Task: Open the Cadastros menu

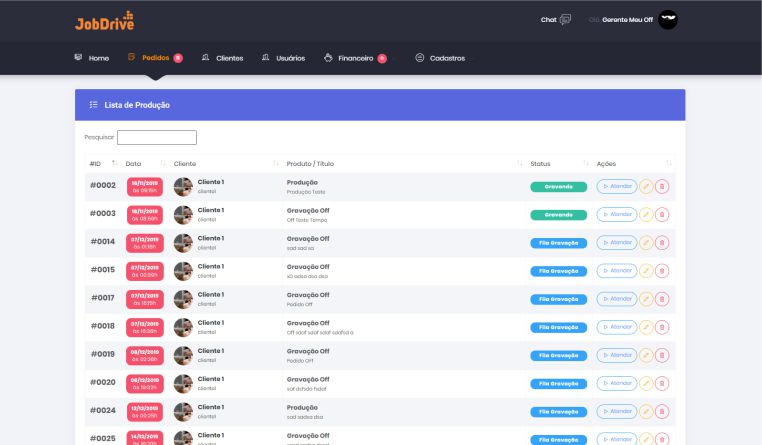Action: pyautogui.click(x=440, y=58)
